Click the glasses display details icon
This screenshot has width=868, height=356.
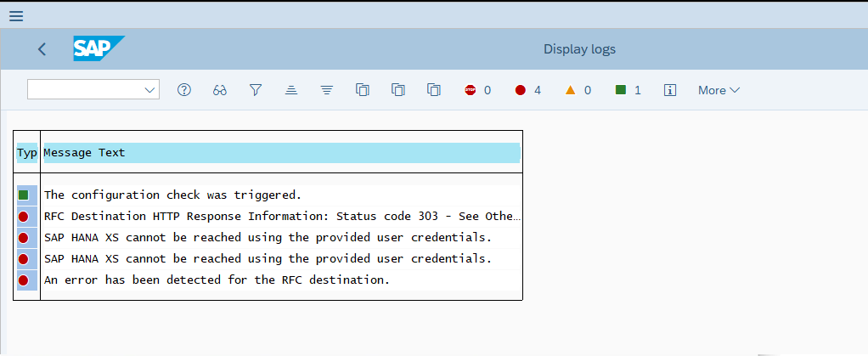[220, 90]
